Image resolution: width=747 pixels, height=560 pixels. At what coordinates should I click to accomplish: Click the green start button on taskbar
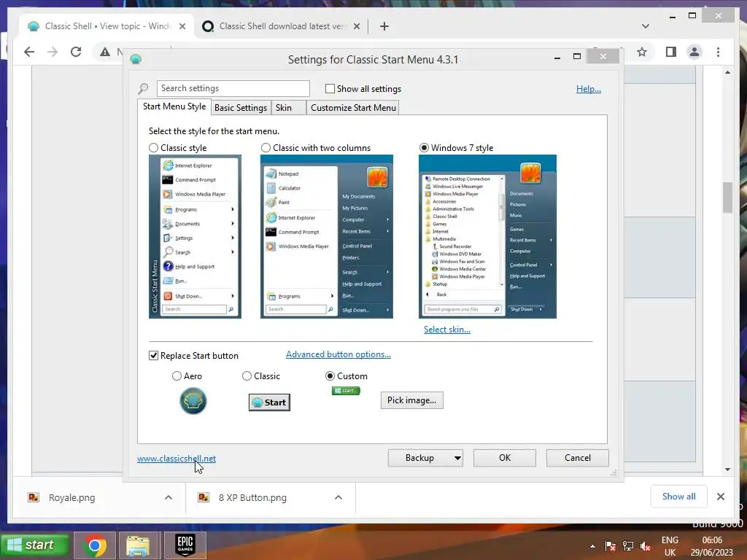34,545
